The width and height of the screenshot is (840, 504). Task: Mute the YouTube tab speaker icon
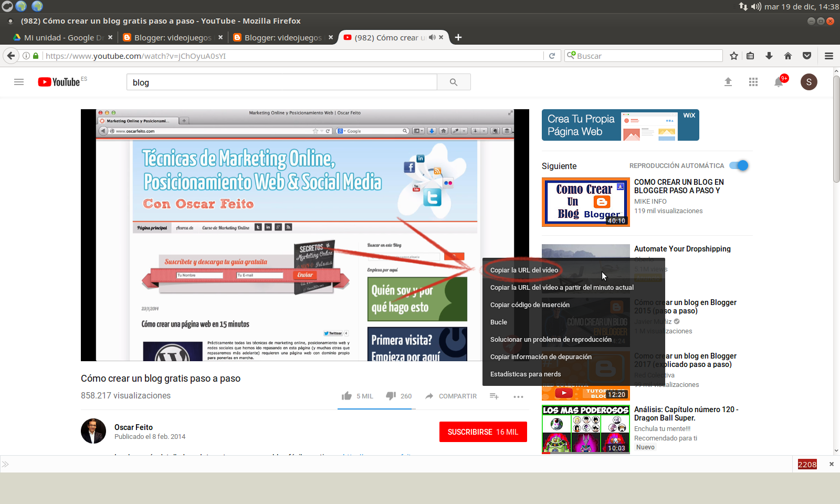432,37
